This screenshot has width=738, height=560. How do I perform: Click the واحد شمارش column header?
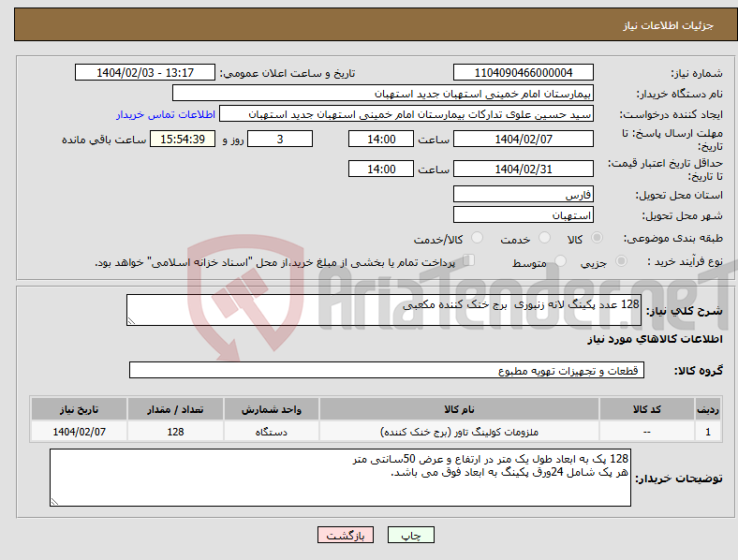tap(271, 409)
